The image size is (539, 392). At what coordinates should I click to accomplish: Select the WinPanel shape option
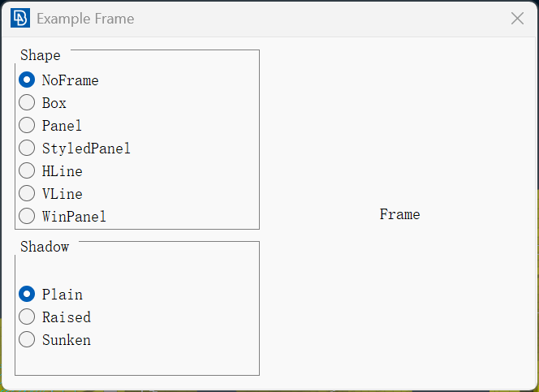click(x=63, y=216)
